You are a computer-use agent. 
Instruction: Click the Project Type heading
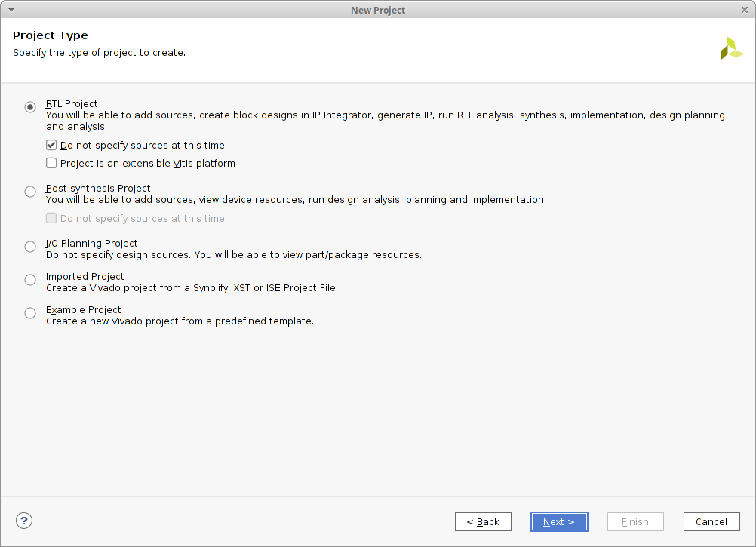point(51,35)
